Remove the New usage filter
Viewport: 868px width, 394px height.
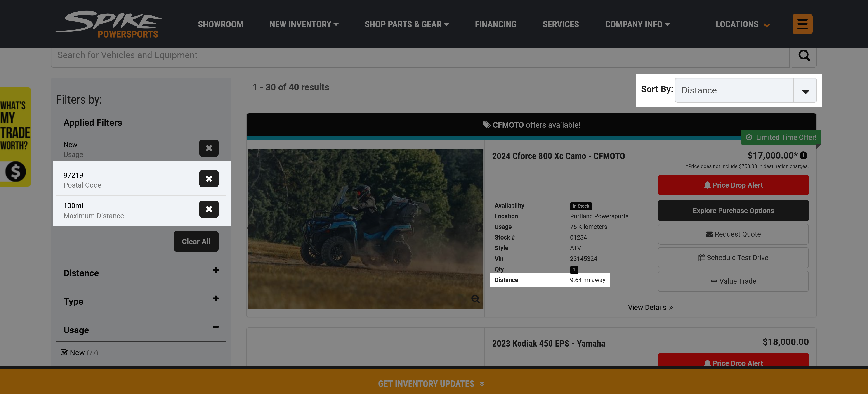[209, 148]
